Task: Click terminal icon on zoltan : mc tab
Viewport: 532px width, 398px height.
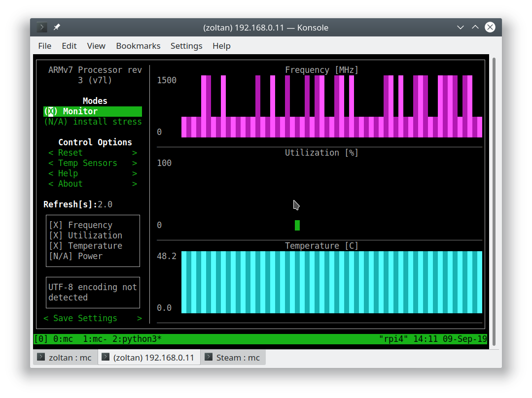Action: [41, 357]
